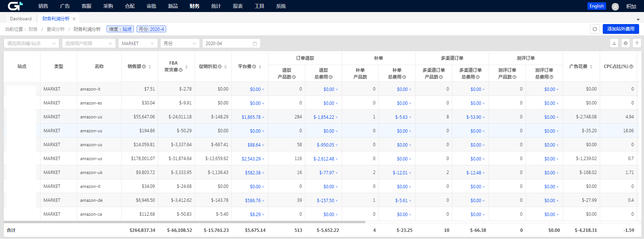Click the help question mark icon

pos(637,43)
